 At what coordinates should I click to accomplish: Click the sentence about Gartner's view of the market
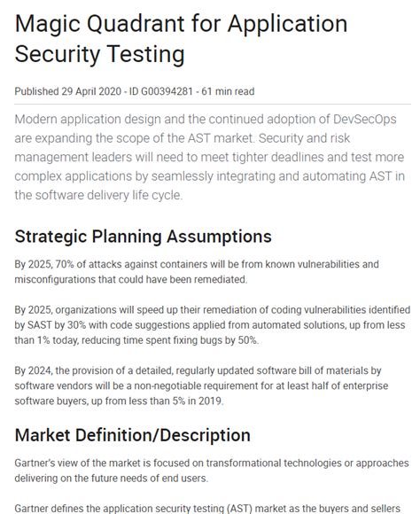coord(212,471)
